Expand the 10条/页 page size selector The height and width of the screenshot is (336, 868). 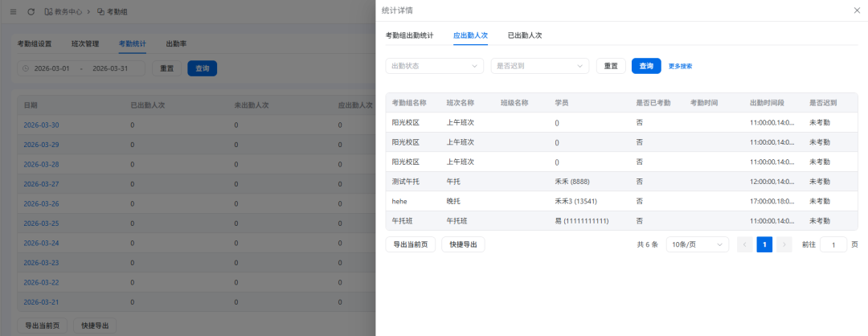697,244
